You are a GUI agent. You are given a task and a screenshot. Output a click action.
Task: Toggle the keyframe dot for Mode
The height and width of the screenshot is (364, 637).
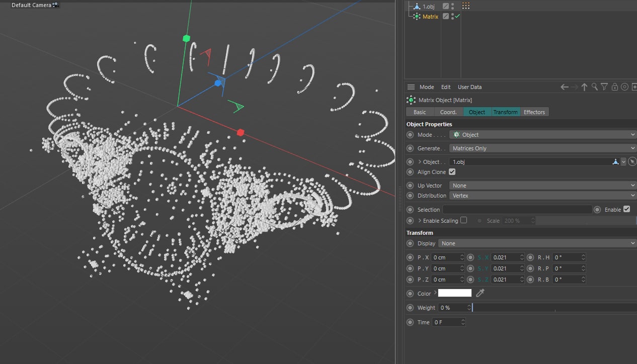coord(410,135)
